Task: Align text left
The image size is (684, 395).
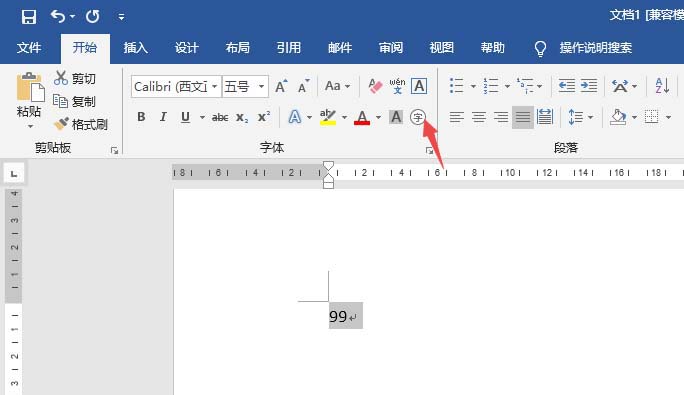Action: click(457, 117)
